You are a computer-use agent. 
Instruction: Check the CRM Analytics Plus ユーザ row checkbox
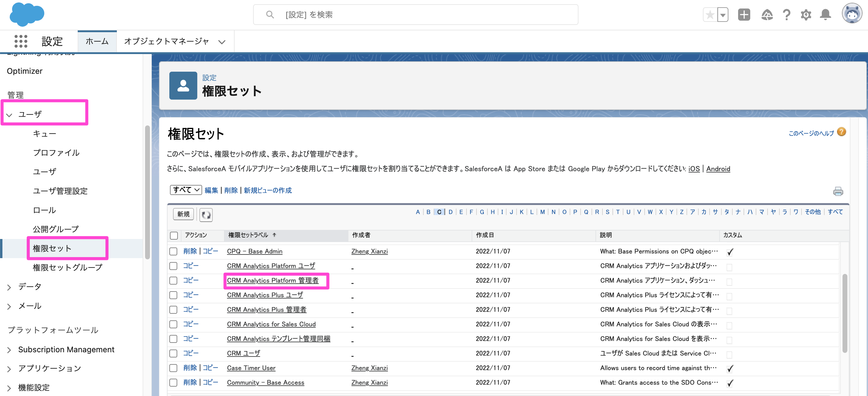click(x=174, y=295)
